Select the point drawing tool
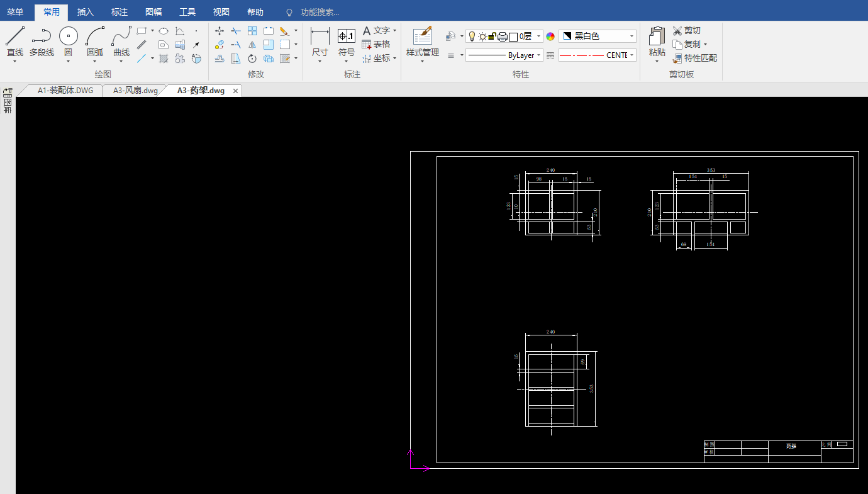 point(196,30)
